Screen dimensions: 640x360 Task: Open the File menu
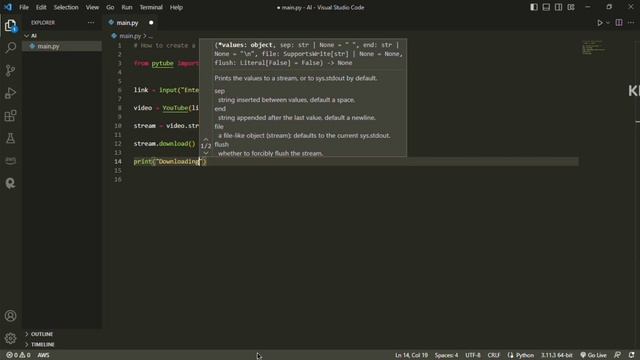point(24,7)
